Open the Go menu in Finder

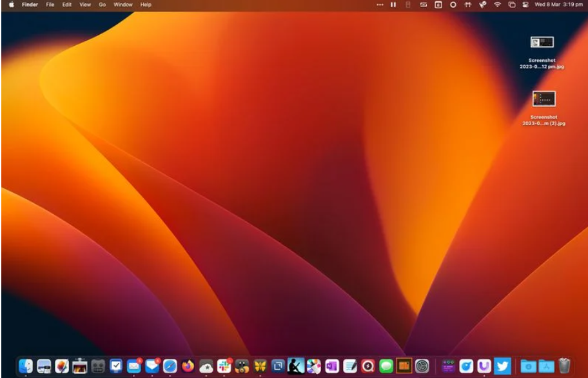[x=102, y=5]
